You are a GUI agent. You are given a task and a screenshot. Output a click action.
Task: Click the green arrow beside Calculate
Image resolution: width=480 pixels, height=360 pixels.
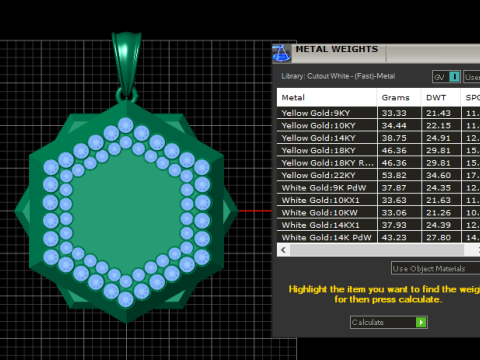(x=421, y=322)
